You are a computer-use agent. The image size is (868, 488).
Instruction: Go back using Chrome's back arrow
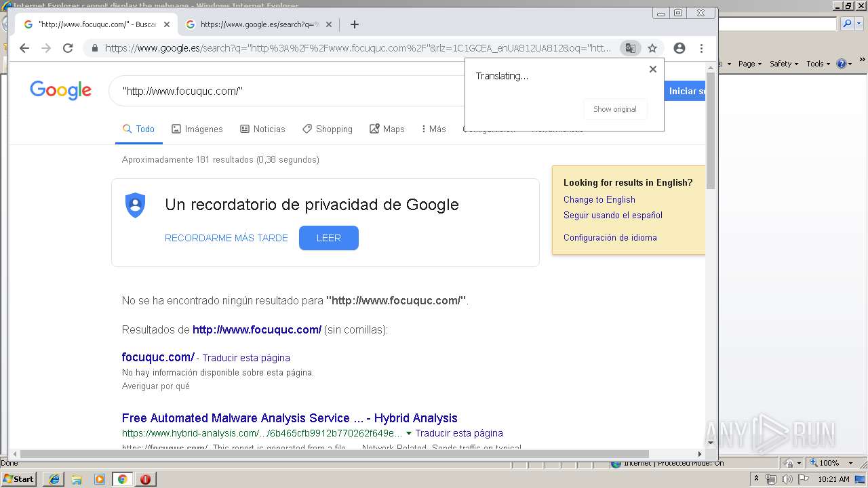click(24, 48)
